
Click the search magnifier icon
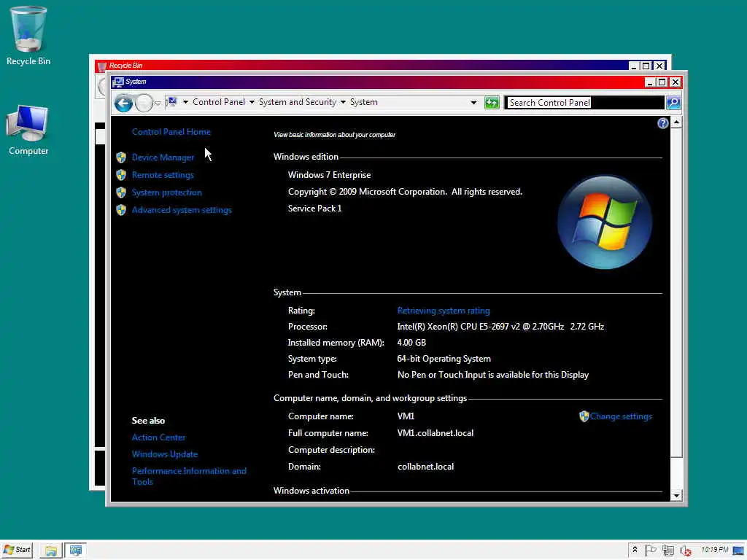click(x=673, y=102)
